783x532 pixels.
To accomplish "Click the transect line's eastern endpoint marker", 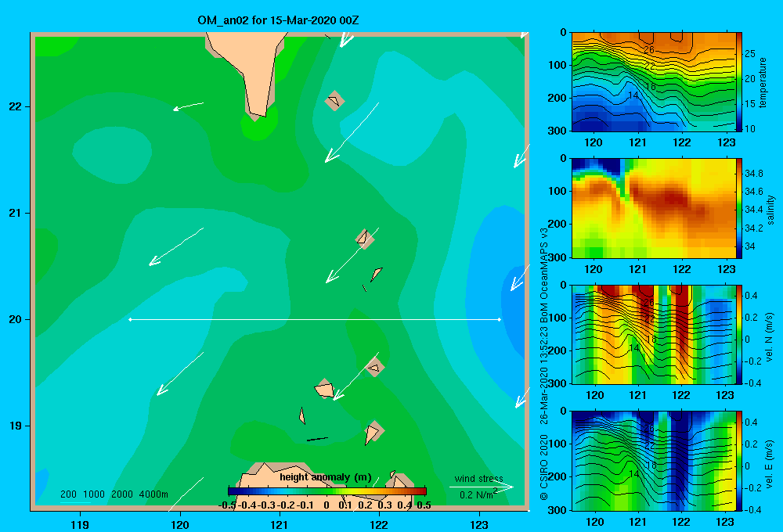I will [500, 319].
